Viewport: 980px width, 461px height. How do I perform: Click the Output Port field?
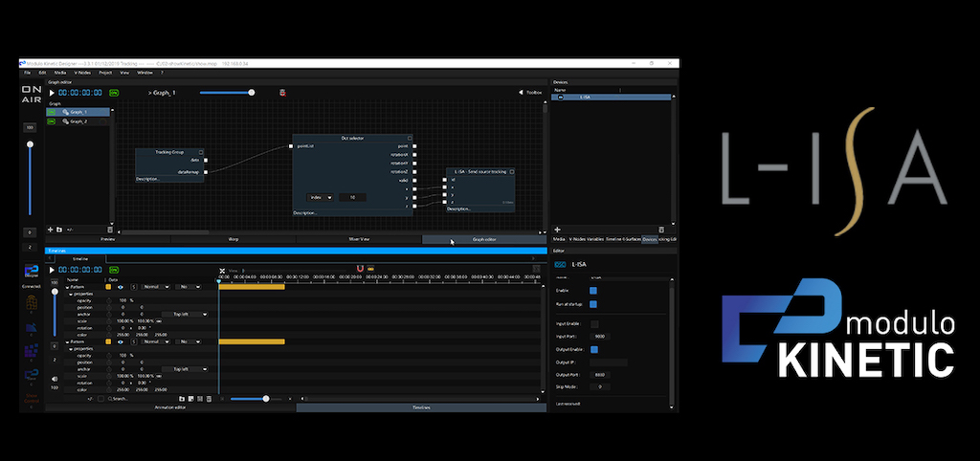point(601,375)
